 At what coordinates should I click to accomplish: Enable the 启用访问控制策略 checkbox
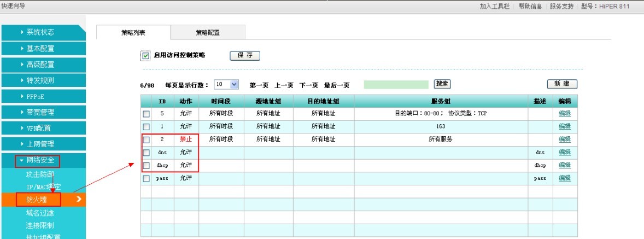(x=145, y=56)
